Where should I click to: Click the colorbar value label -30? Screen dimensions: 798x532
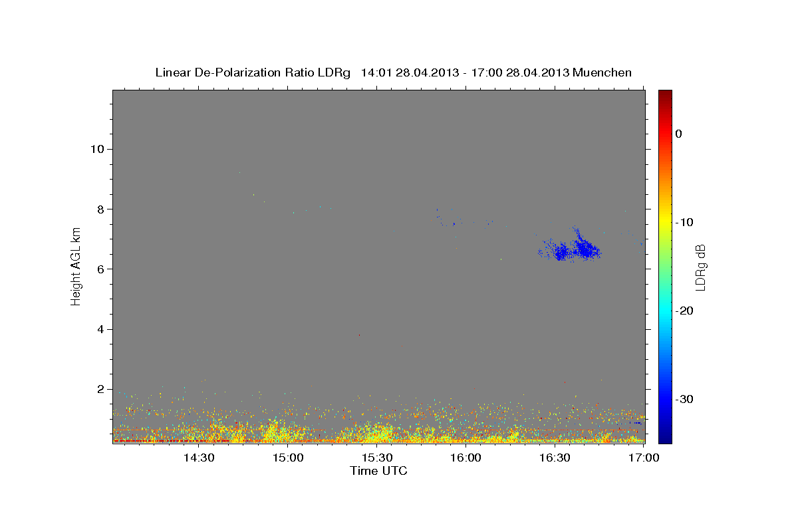click(684, 399)
